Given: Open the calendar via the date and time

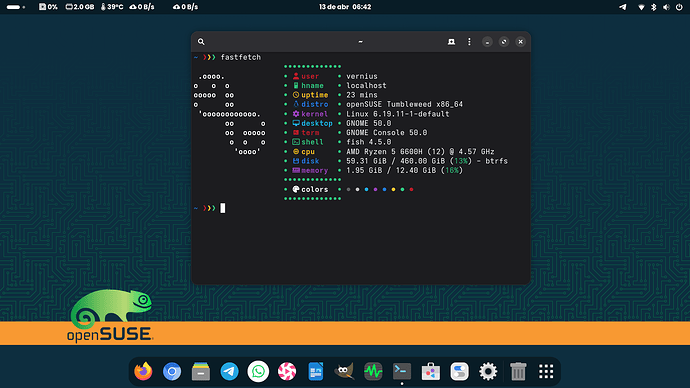Looking at the screenshot, I should pyautogui.click(x=345, y=7).
